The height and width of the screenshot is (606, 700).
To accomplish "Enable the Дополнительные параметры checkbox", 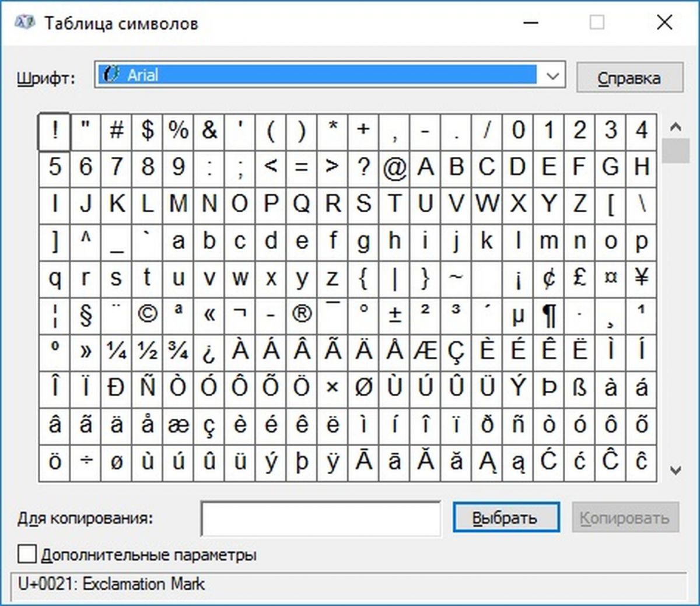I will (27, 554).
